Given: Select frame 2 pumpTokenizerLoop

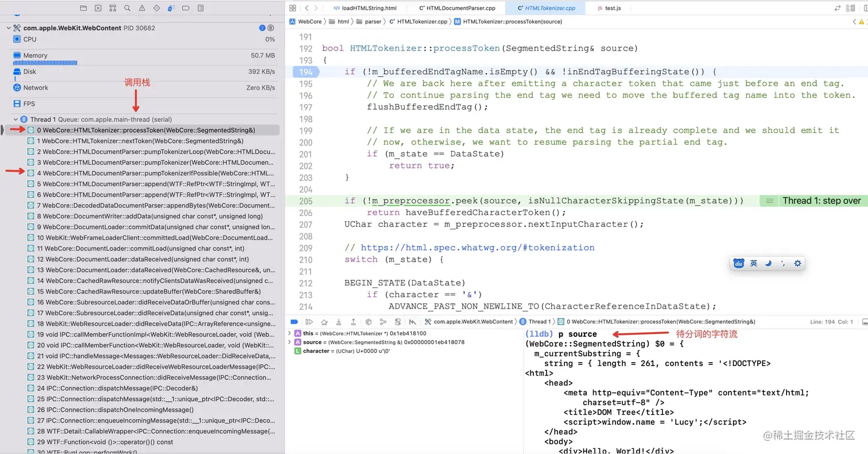Looking at the screenshot, I should pyautogui.click(x=152, y=152).
